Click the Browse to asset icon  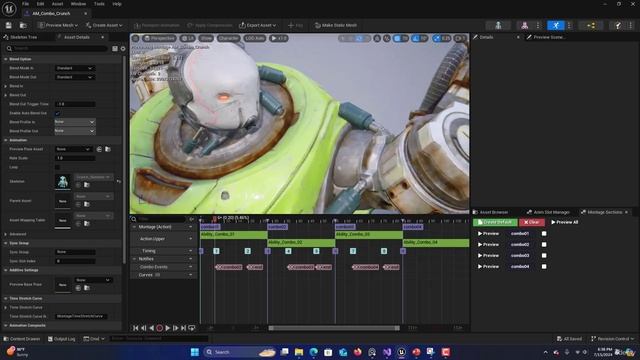click(23, 25)
